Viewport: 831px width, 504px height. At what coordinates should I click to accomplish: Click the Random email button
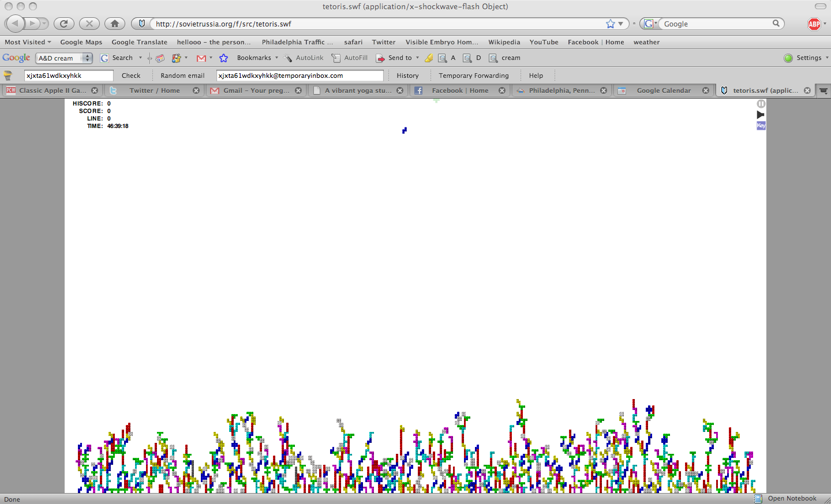pyautogui.click(x=182, y=76)
